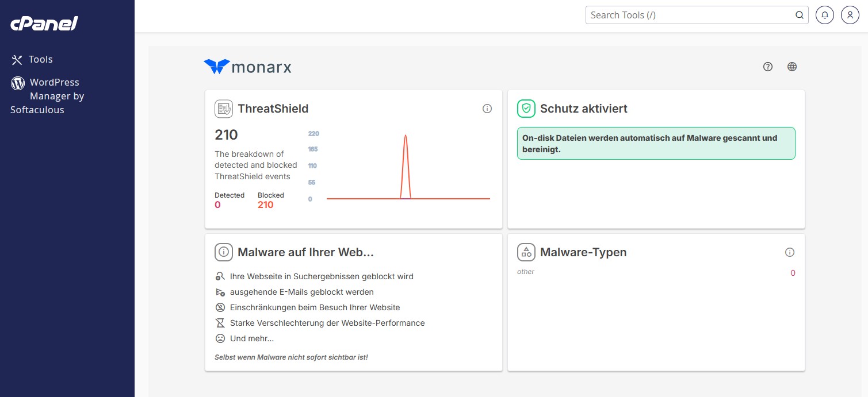Open the Monarx help question mark icon
Screen dimensions: 868x397
point(768,67)
